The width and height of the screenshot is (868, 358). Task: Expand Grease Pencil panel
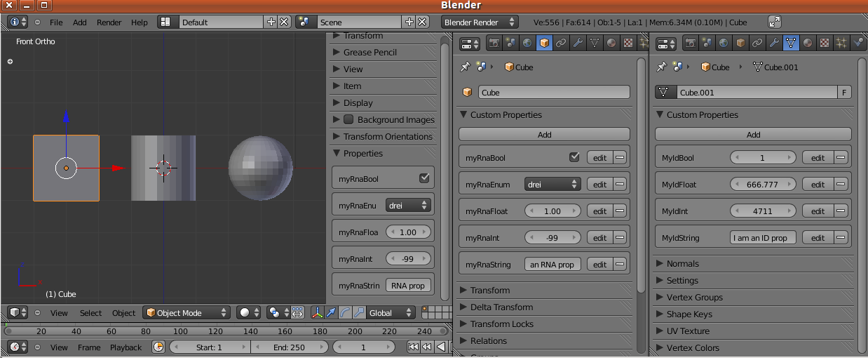[x=384, y=52]
